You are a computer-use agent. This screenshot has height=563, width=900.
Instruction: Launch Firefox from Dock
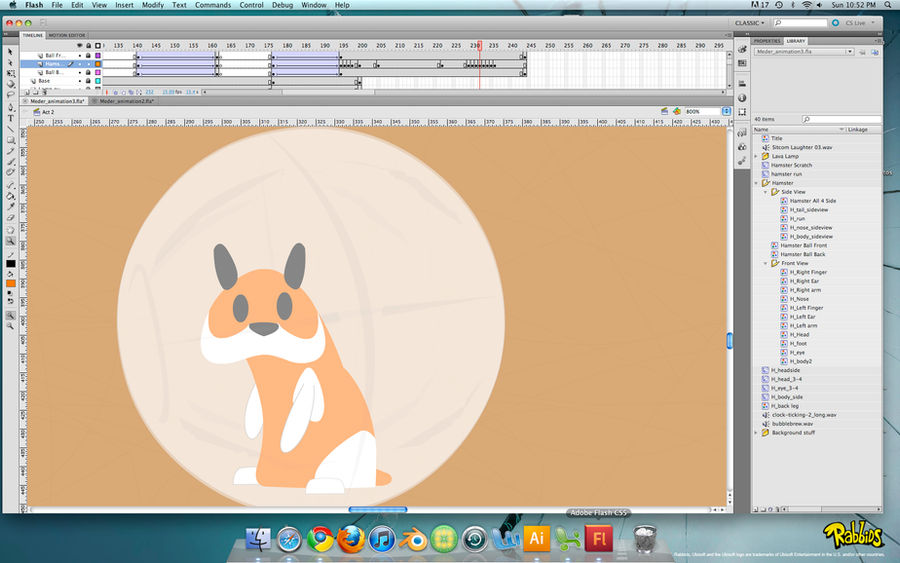click(351, 539)
